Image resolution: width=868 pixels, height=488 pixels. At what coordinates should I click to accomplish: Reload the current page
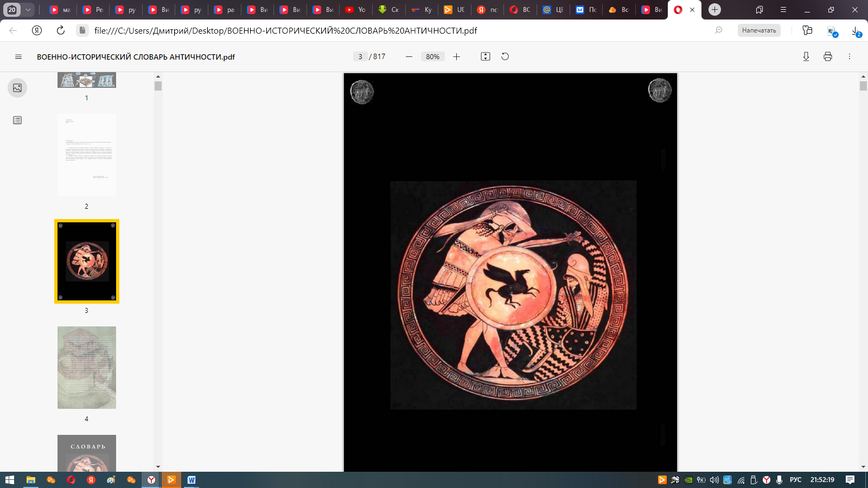[x=61, y=30]
